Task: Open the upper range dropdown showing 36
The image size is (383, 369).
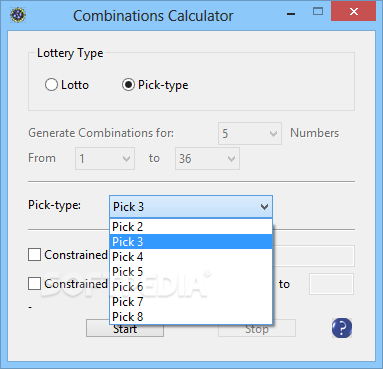Action: coord(207,159)
